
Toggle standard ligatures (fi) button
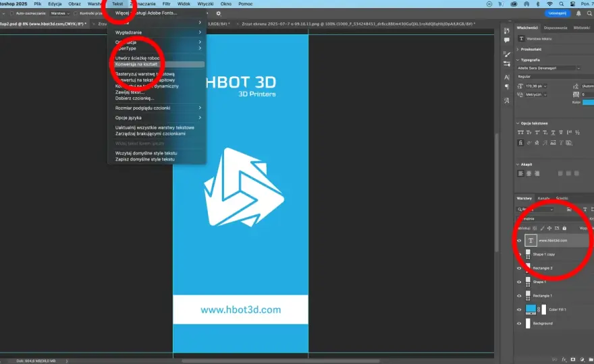(520, 143)
